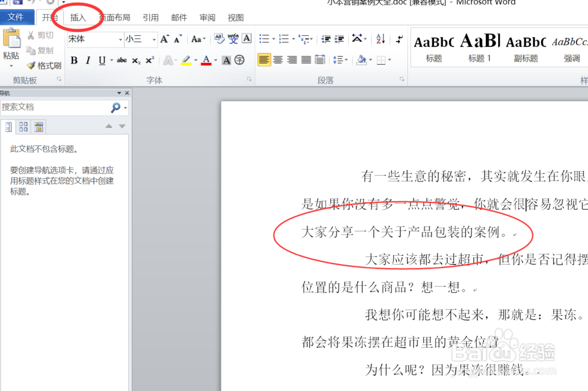The width and height of the screenshot is (588, 391).
Task: Apply red font color
Action: pos(206,61)
